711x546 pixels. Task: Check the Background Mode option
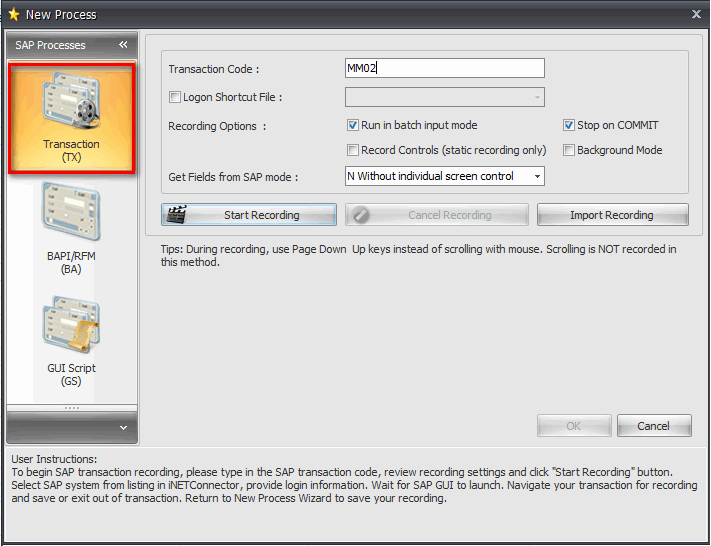tap(569, 150)
